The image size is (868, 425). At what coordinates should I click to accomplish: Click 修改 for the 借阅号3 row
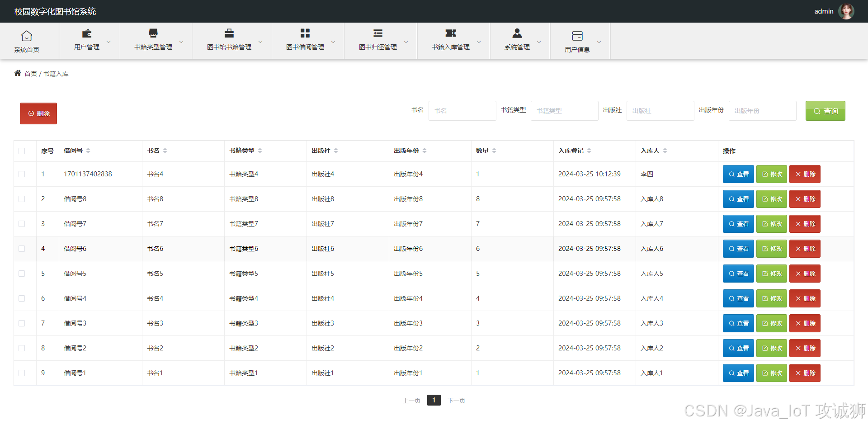(772, 323)
